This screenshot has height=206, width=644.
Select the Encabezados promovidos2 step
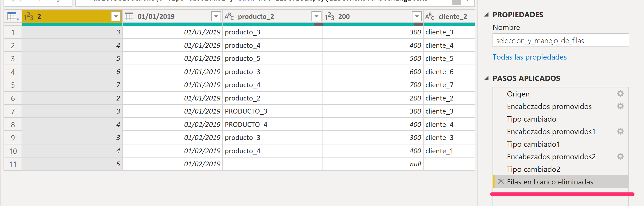(x=561, y=157)
